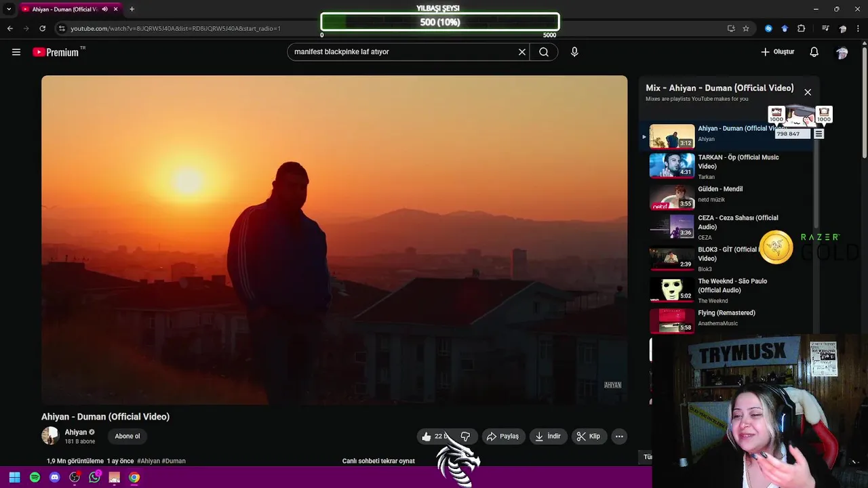Open YouTube account avatar menu
The height and width of the screenshot is (488, 868).
842,52
